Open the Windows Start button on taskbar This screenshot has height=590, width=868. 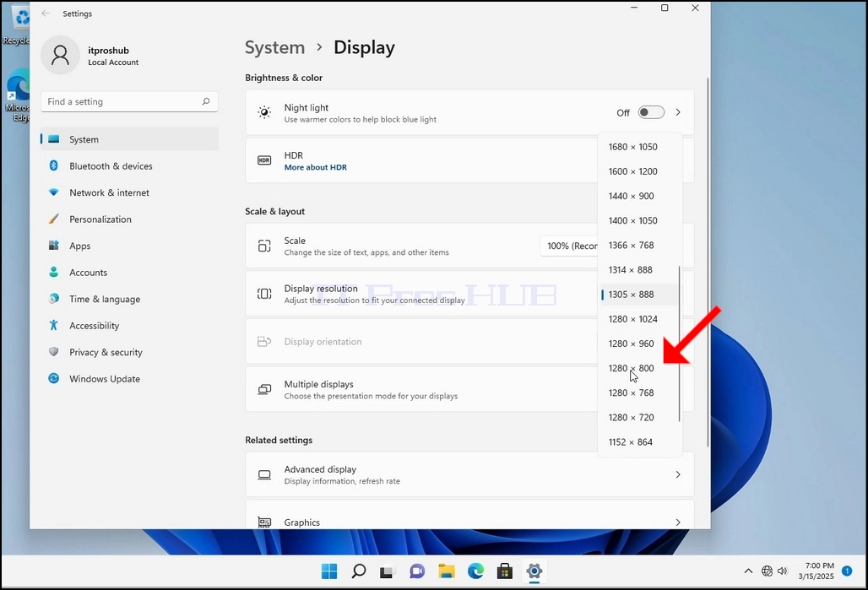329,571
